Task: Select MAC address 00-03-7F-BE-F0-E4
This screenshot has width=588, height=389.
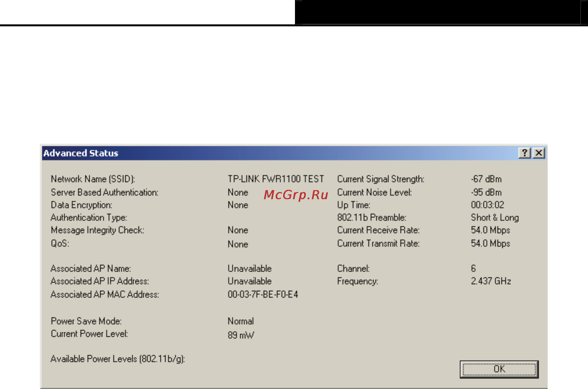Action: click(263, 294)
